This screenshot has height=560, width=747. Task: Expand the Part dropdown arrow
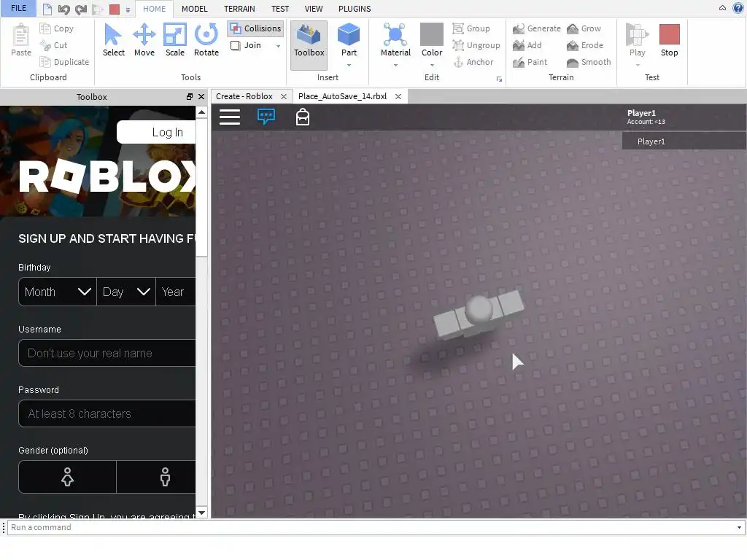click(x=349, y=65)
